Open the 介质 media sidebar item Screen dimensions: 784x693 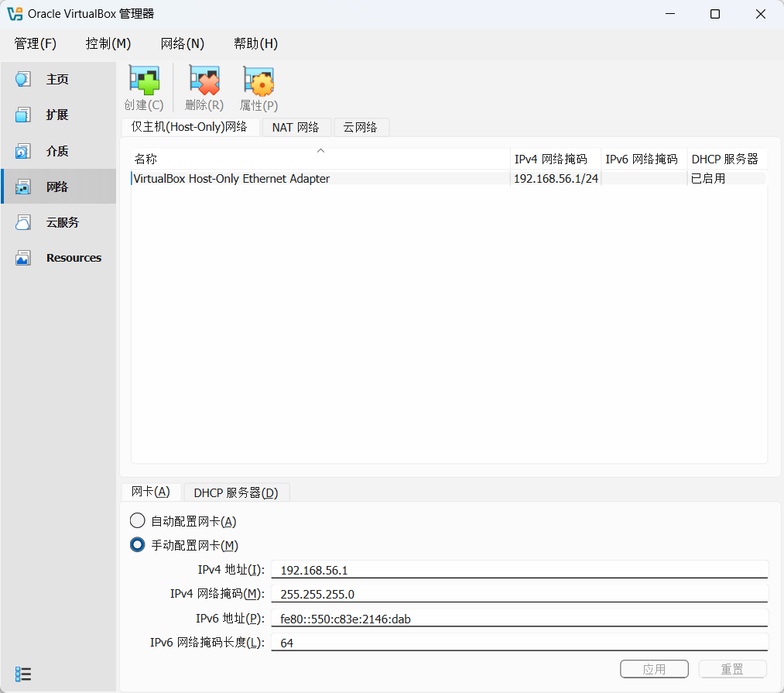pyautogui.click(x=59, y=151)
